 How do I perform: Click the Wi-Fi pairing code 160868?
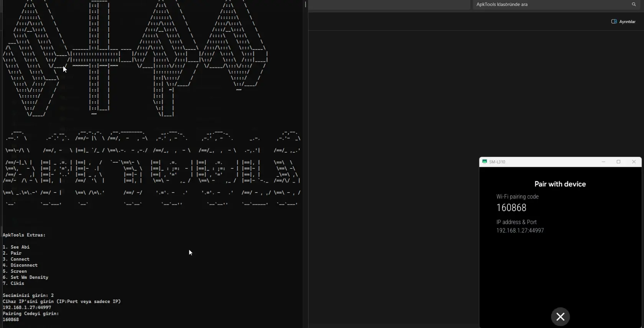click(x=511, y=208)
